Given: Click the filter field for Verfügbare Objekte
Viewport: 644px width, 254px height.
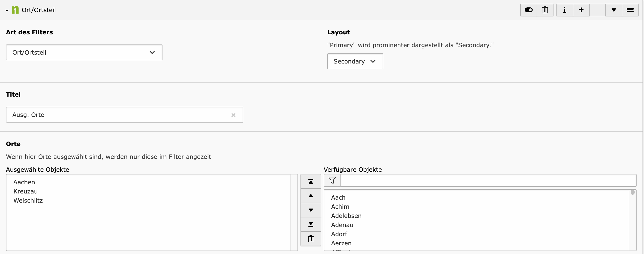Looking at the screenshot, I should 487,180.
